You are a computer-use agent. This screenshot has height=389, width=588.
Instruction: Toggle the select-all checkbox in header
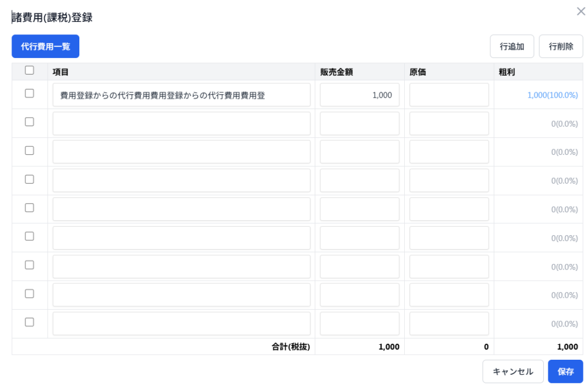coord(29,71)
